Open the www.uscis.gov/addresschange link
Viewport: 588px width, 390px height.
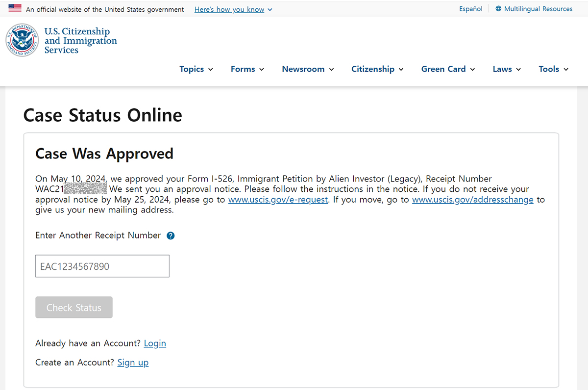tap(473, 200)
